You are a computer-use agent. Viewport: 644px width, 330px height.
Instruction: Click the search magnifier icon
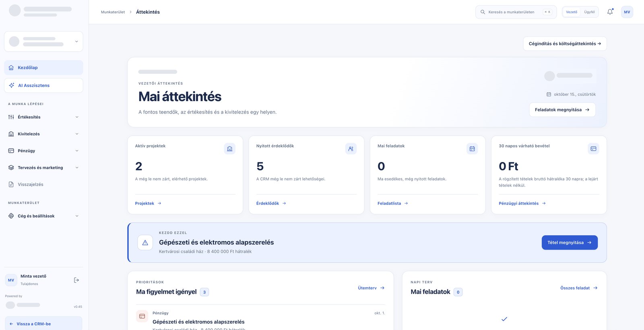click(483, 12)
